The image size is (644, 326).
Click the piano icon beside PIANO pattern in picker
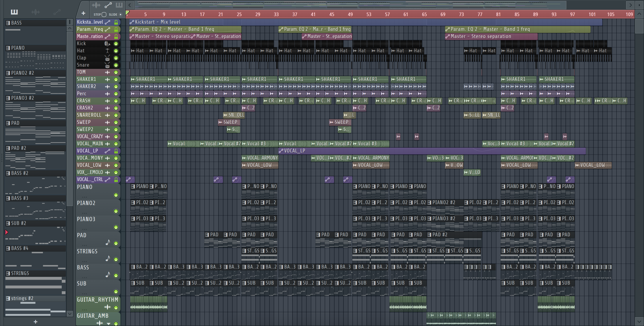pos(8,48)
